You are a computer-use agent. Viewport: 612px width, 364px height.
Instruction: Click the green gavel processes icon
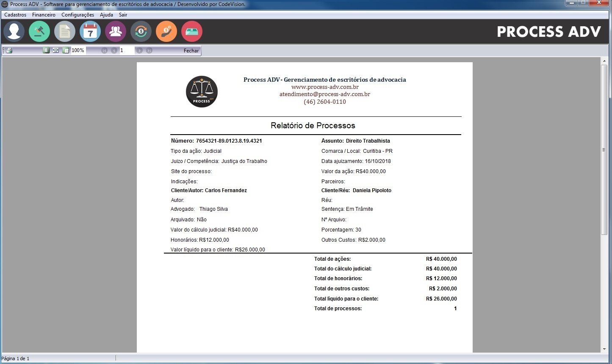[39, 31]
